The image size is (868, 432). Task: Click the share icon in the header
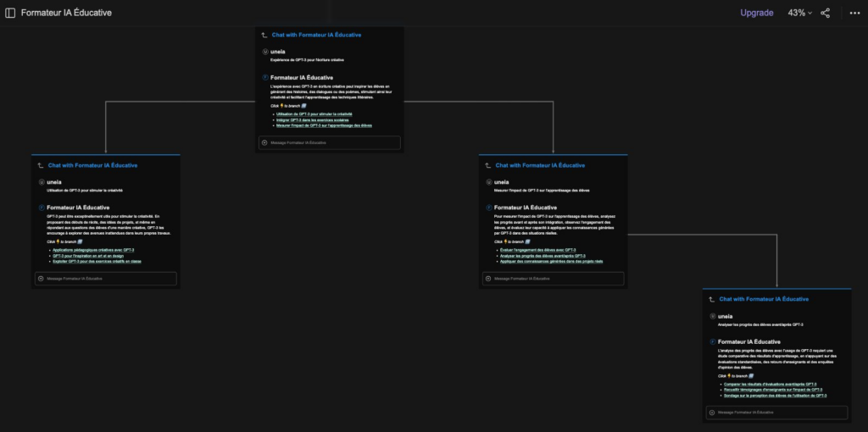825,13
